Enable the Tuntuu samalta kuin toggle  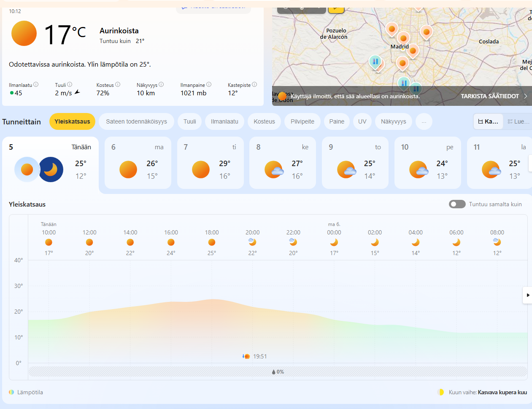pyautogui.click(x=457, y=204)
